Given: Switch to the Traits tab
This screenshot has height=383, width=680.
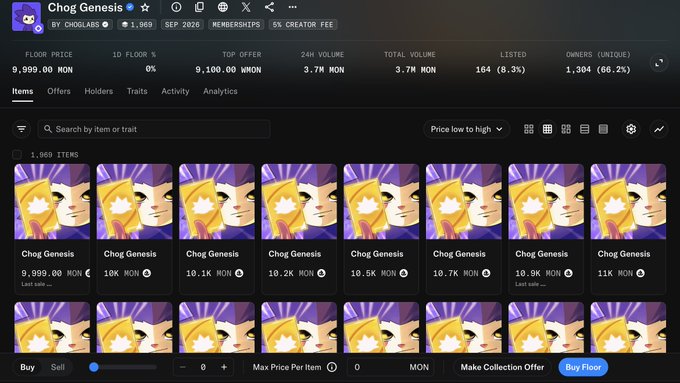Looking at the screenshot, I should click(137, 92).
